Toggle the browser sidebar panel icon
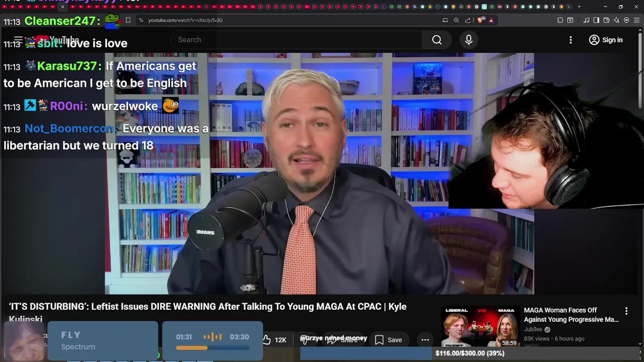This screenshot has height=362, width=644. click(x=596, y=20)
